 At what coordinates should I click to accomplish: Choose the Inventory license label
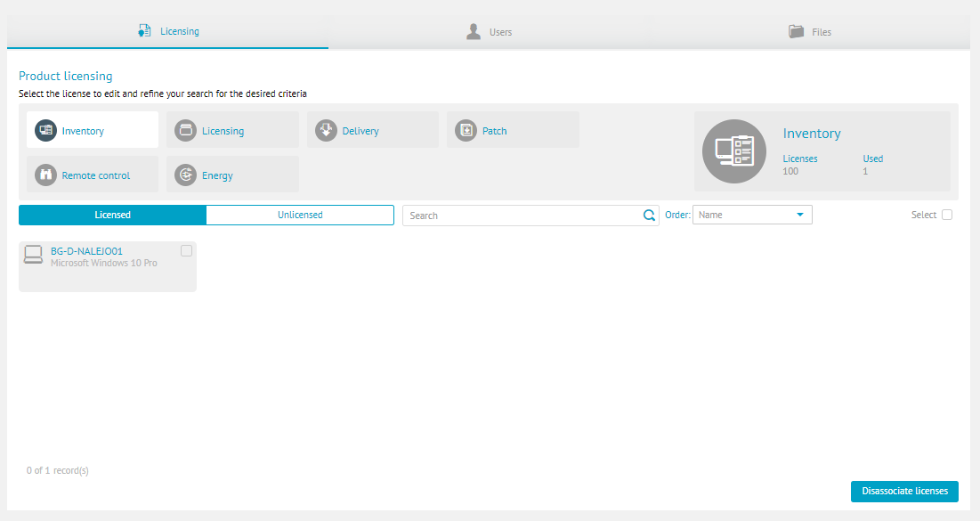83,131
